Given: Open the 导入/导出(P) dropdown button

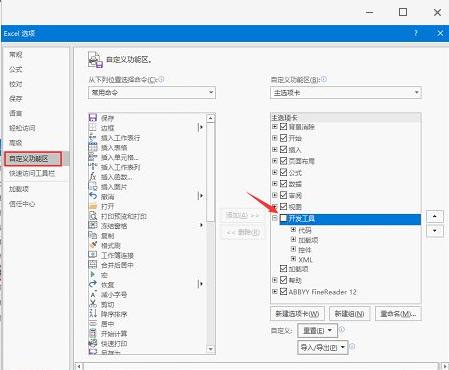Looking at the screenshot, I should point(322,347).
